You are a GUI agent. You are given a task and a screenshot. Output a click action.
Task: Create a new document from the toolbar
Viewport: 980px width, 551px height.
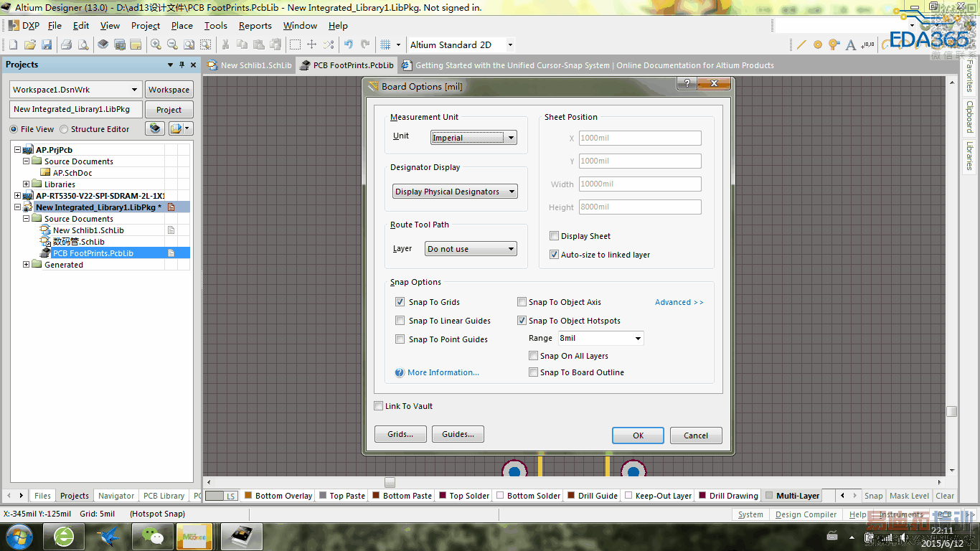(14, 44)
